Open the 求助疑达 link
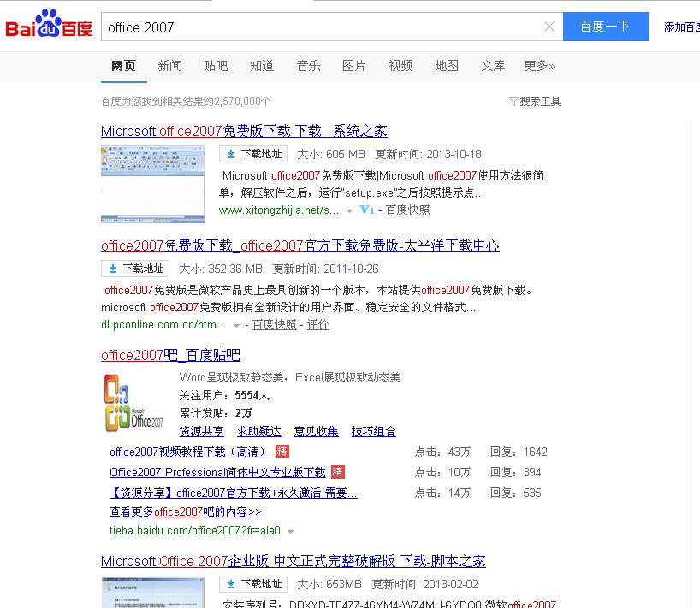 click(x=259, y=431)
